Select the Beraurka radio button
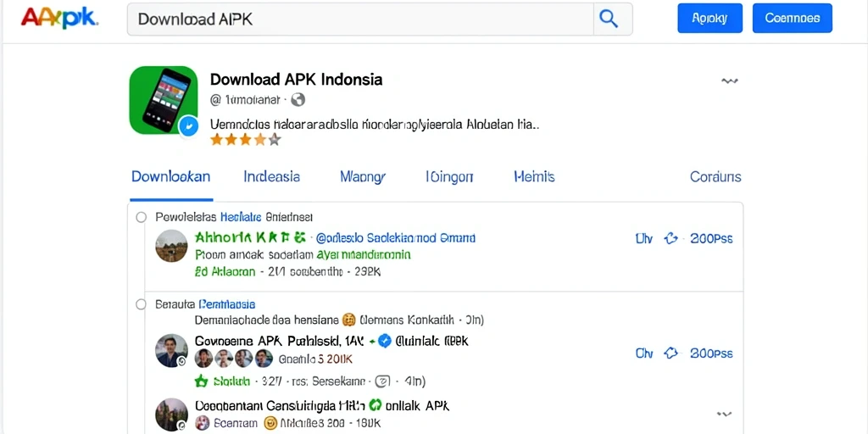This screenshot has width=868, height=434. 142,304
